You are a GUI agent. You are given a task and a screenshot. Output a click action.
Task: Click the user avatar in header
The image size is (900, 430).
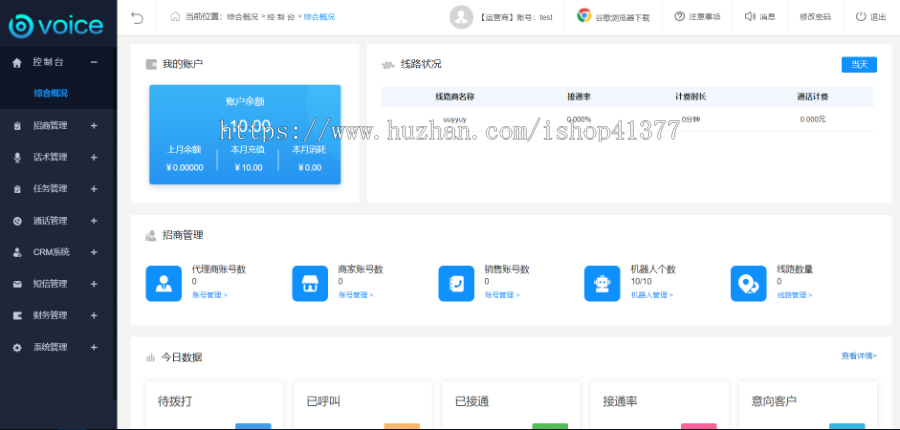coord(461,17)
